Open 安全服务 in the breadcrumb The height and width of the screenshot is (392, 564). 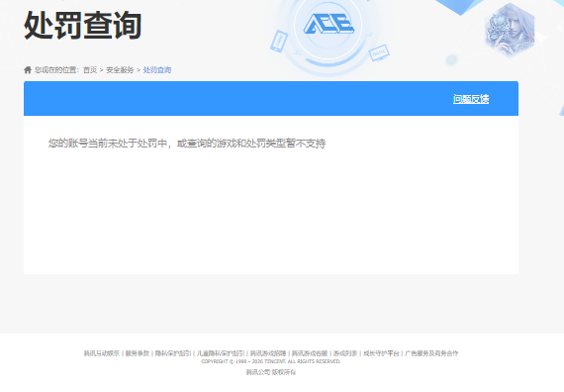coord(120,70)
